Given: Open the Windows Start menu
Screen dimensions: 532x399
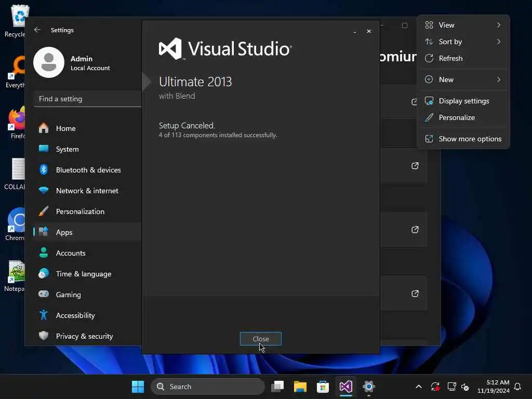Looking at the screenshot, I should 138,387.
